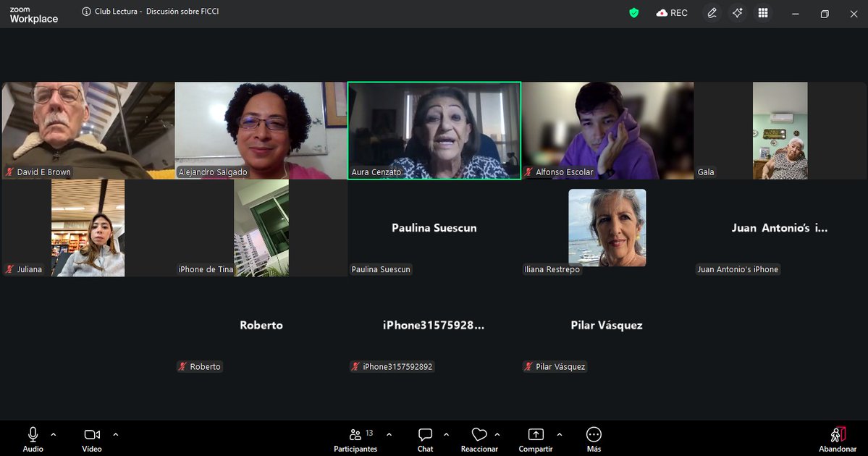Select Roberto's participant tile

click(261, 326)
